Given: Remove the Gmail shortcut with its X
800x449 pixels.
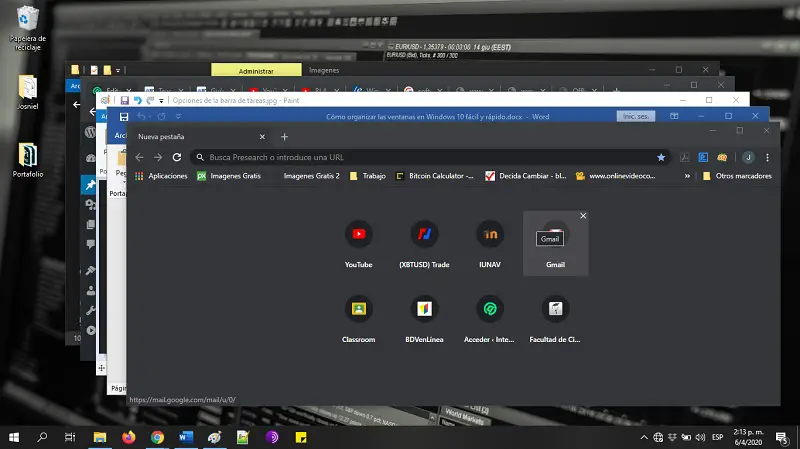Looking at the screenshot, I should coord(583,216).
